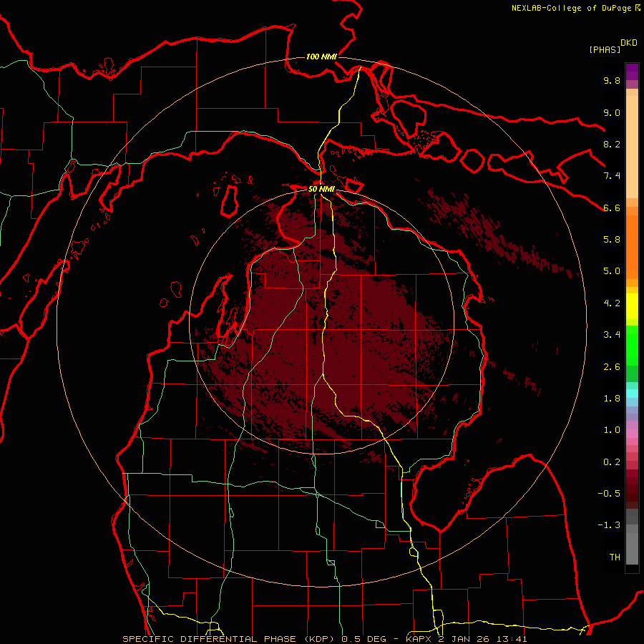
Task: Click the 2.6 color scale value
Action: [612, 367]
